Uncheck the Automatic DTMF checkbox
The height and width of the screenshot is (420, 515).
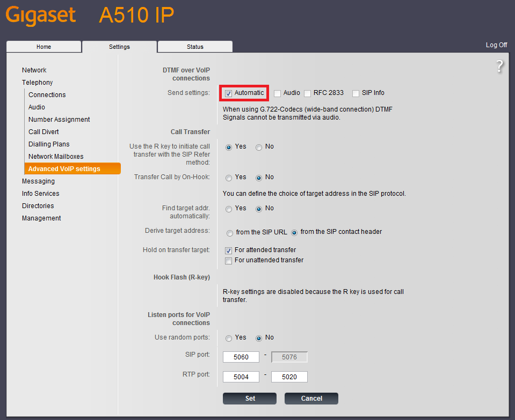(228, 93)
